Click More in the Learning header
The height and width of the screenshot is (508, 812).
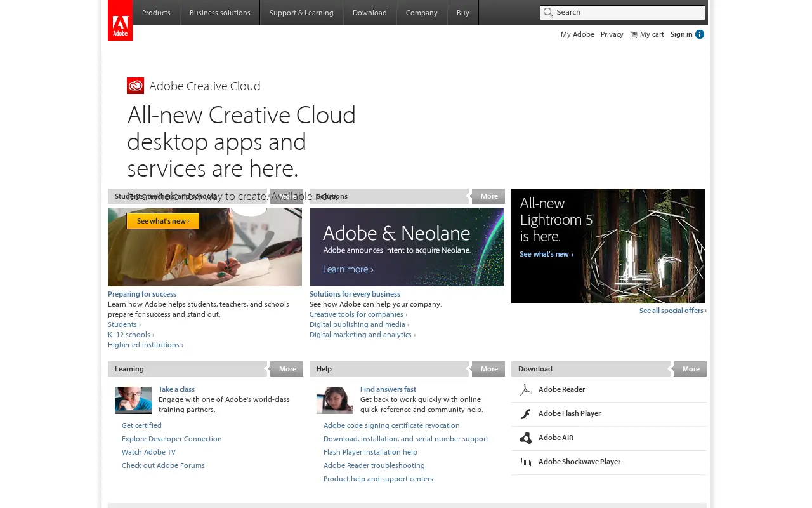pyautogui.click(x=287, y=369)
